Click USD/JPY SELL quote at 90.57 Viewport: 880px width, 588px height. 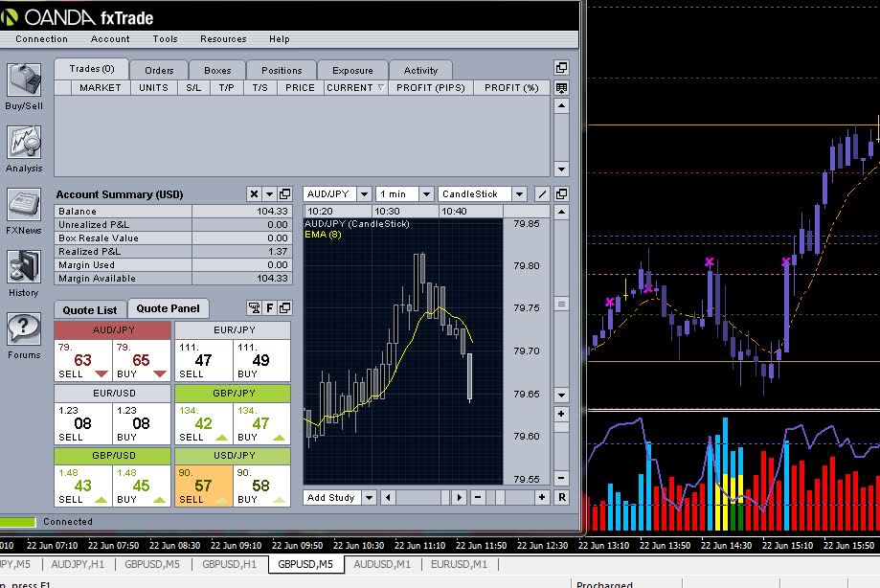click(x=204, y=486)
